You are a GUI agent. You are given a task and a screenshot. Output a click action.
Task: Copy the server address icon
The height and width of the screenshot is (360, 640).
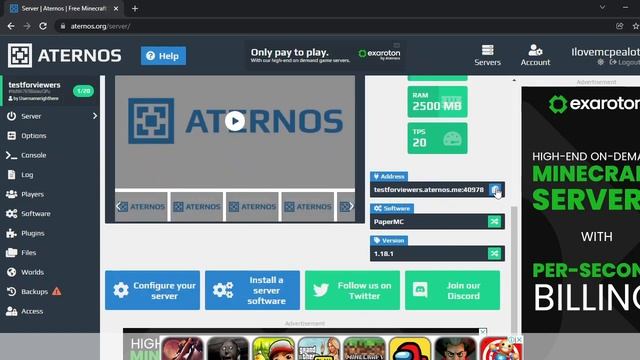(x=495, y=190)
